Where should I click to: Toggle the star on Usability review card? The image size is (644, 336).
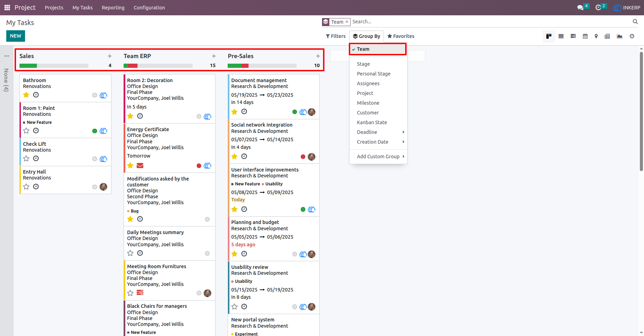coord(234,307)
